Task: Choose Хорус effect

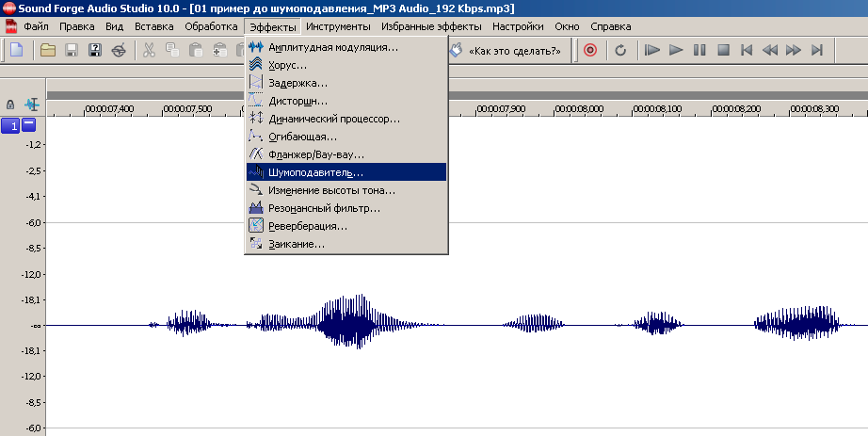Action: tap(346, 65)
